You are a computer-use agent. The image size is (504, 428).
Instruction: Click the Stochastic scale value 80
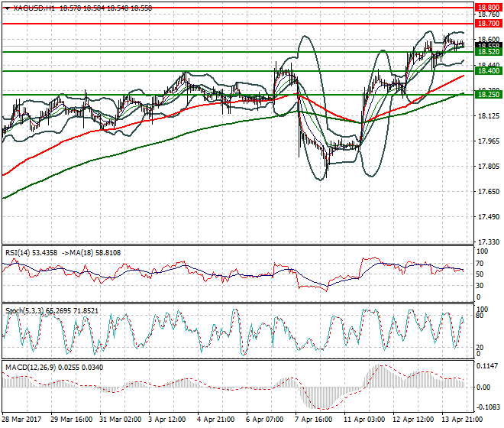(x=480, y=316)
